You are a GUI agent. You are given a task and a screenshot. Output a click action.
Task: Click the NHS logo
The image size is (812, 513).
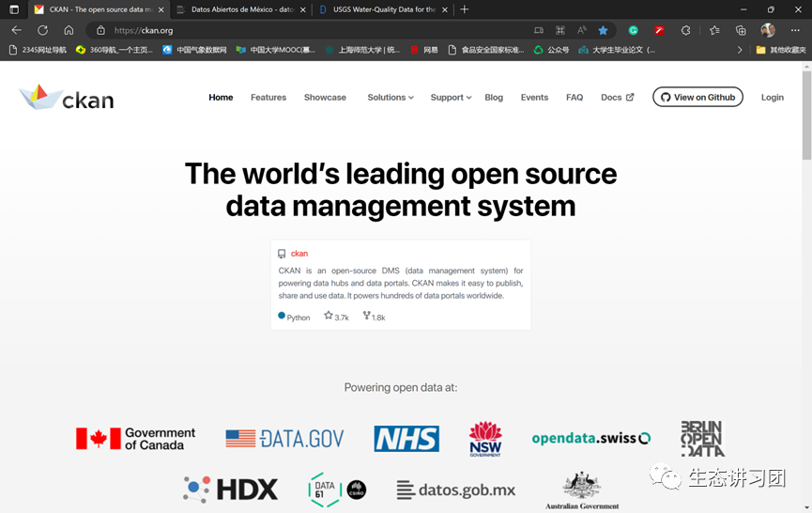point(406,439)
